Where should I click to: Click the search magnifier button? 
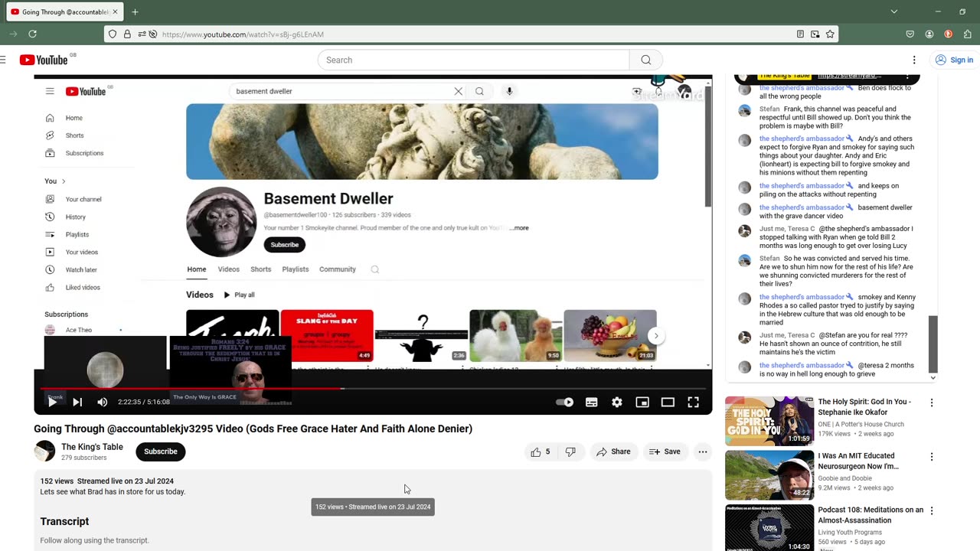(646, 60)
